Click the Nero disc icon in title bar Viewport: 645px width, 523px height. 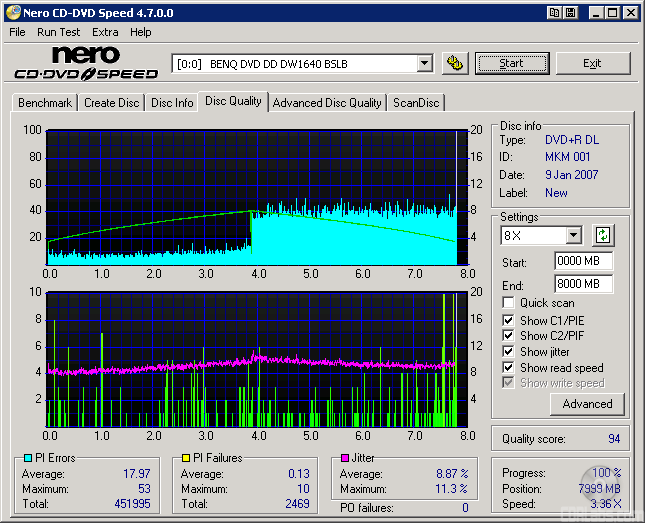click(13, 13)
